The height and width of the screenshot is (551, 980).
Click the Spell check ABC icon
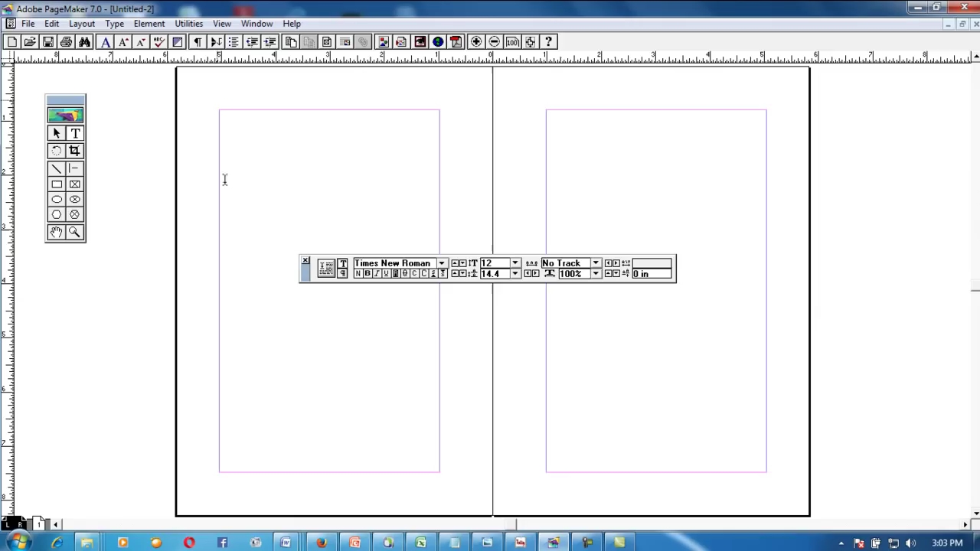pos(159,42)
